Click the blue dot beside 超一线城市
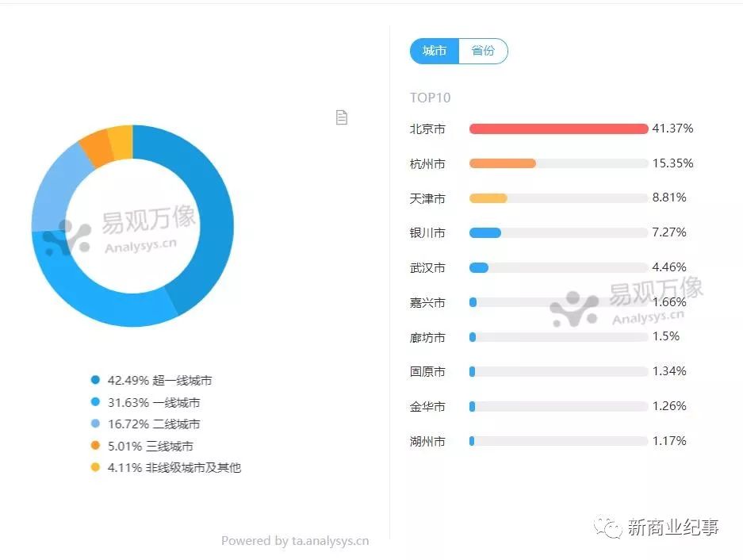Image resolution: width=743 pixels, height=560 pixels. click(x=96, y=381)
